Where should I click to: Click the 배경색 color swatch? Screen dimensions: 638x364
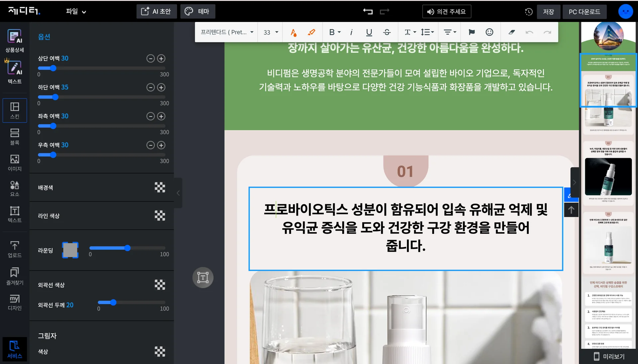click(x=160, y=187)
